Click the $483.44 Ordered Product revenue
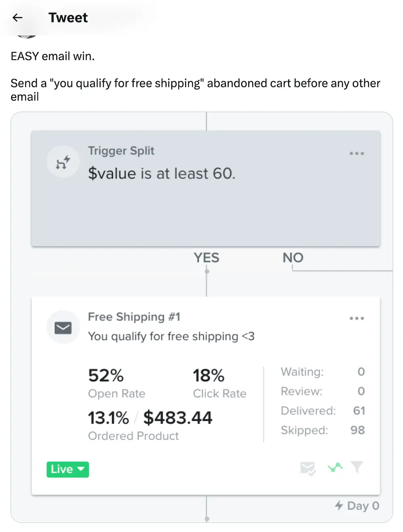 click(x=178, y=418)
